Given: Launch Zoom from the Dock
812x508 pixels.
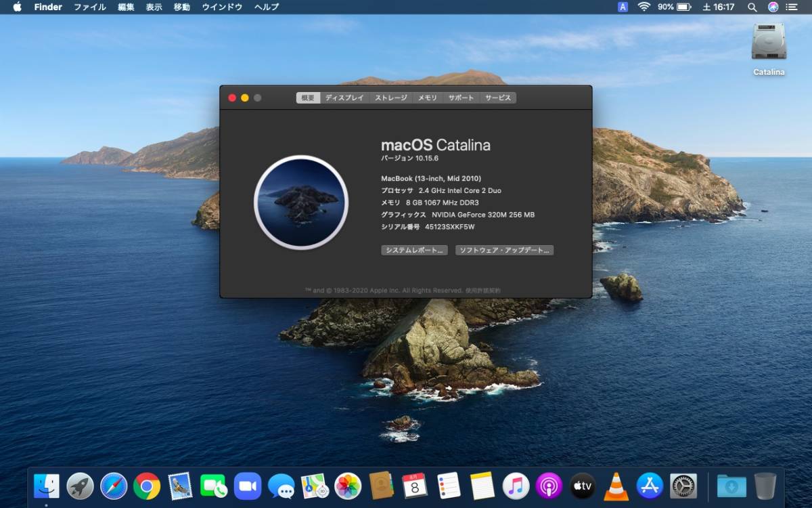Looking at the screenshot, I should click(x=248, y=486).
